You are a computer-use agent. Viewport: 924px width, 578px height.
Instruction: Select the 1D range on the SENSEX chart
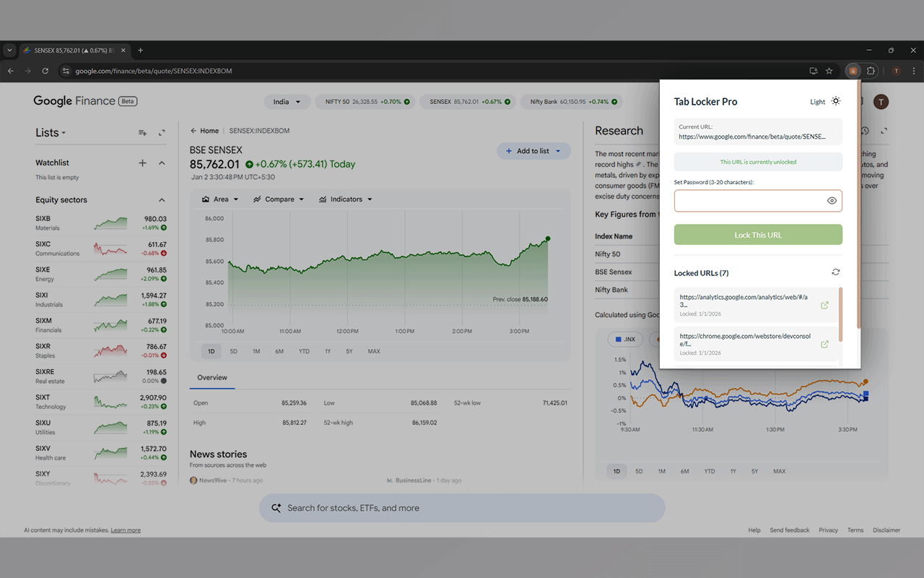(212, 352)
